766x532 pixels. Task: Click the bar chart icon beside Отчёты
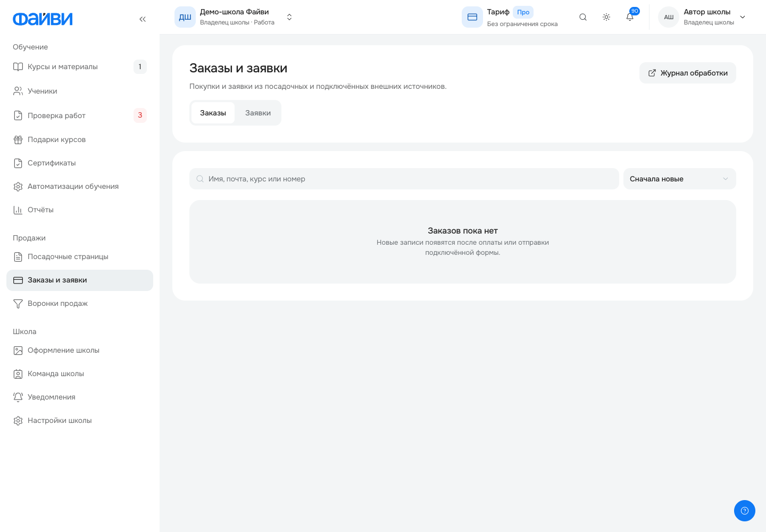[x=18, y=210]
